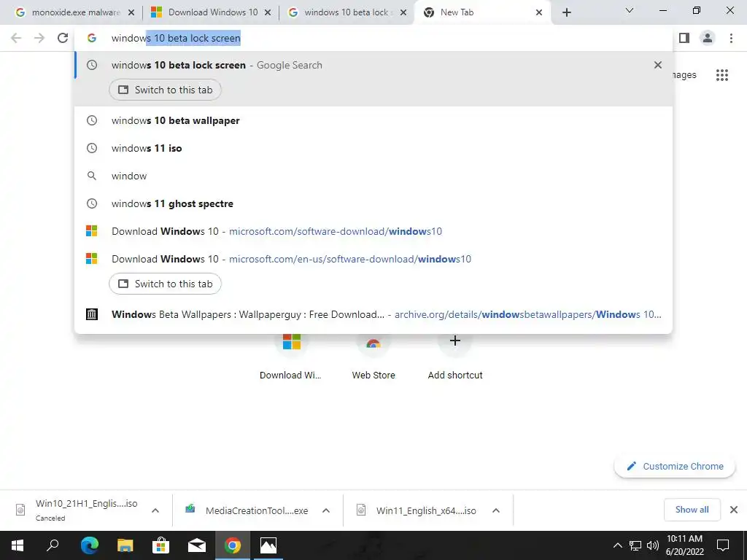Open the Web Store shortcut tile
Viewport: 747px width, 560px height.
tap(373, 357)
